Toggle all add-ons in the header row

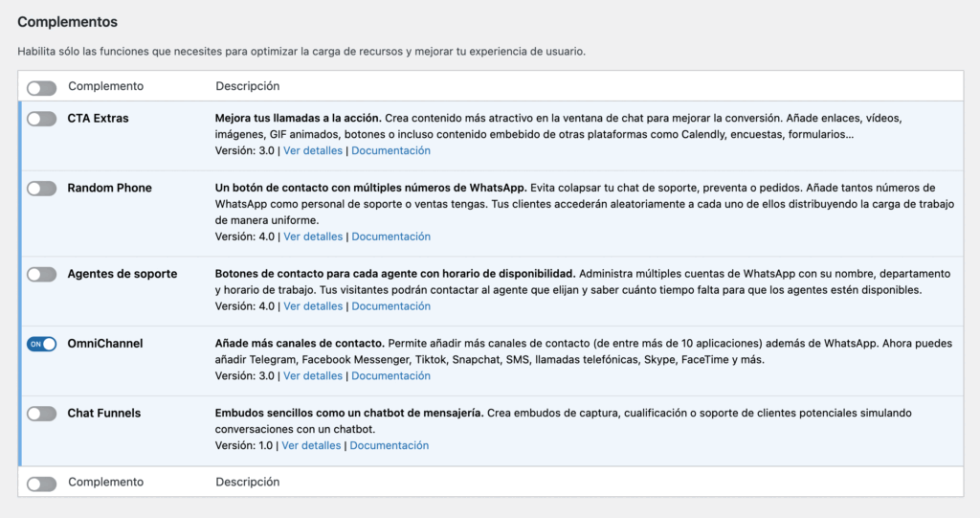pos(41,87)
